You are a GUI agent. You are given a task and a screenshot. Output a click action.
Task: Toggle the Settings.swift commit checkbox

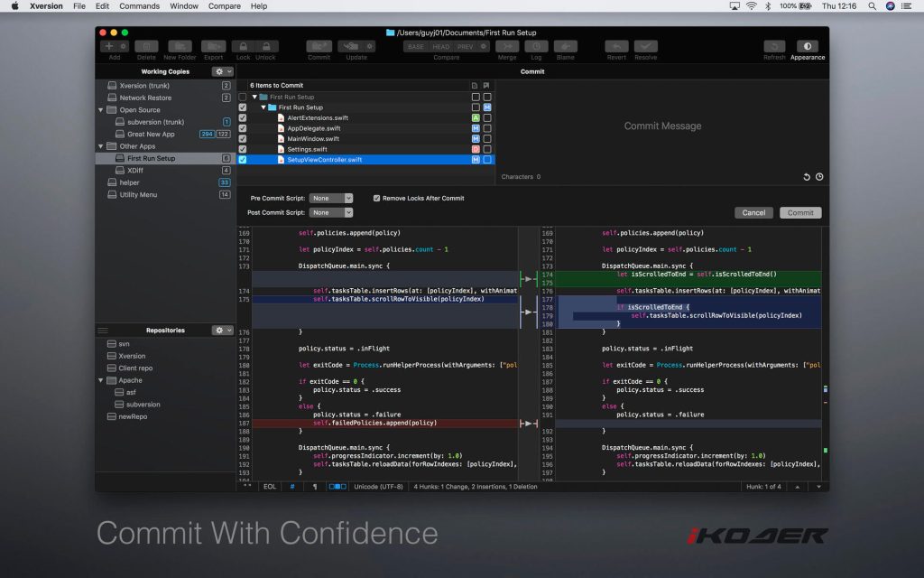(x=242, y=149)
